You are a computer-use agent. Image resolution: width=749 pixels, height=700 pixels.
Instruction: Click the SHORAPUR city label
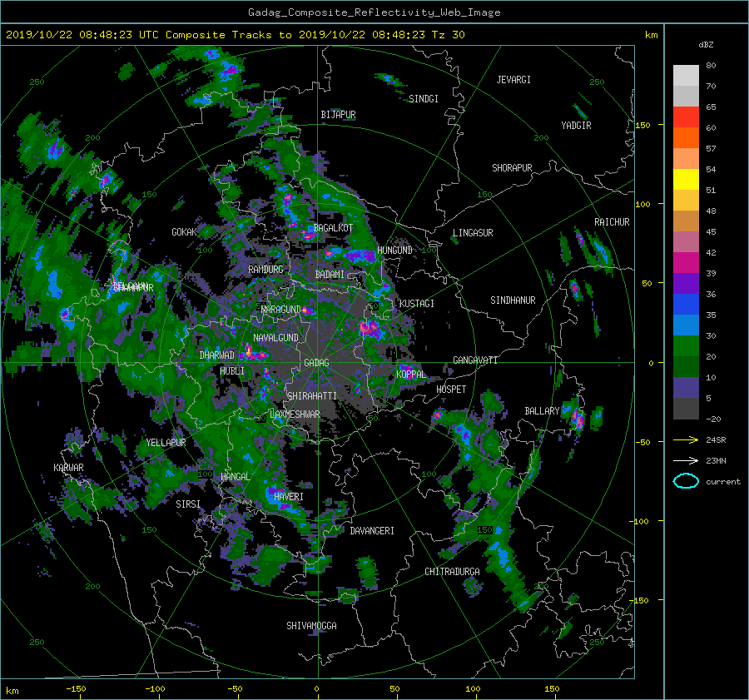click(512, 168)
